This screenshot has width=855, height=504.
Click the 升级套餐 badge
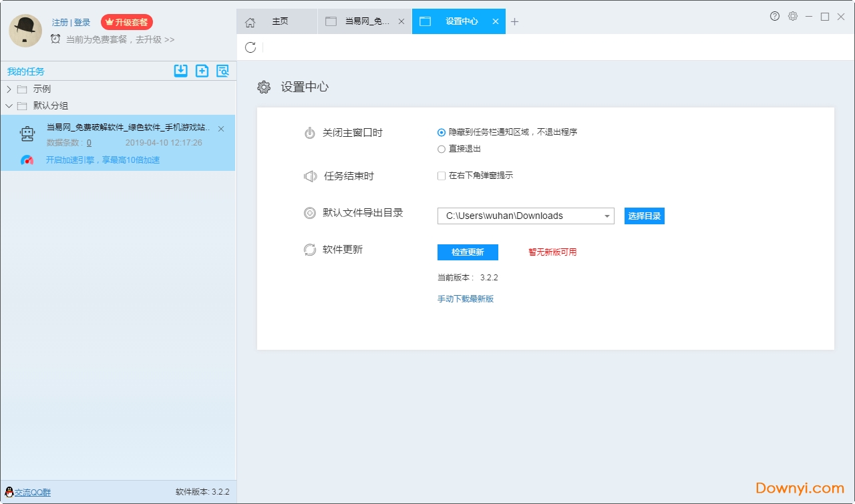[127, 22]
